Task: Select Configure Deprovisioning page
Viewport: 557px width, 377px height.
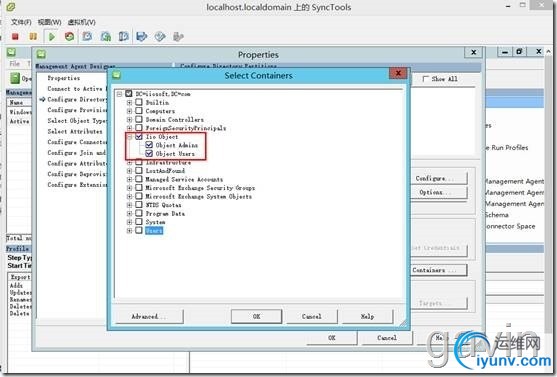Action: tap(77, 174)
